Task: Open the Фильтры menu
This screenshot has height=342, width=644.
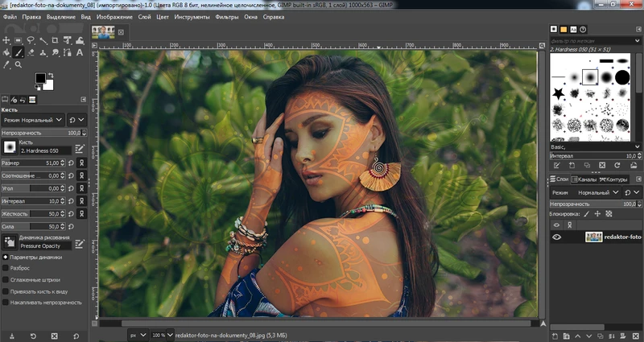Action: pyautogui.click(x=227, y=17)
